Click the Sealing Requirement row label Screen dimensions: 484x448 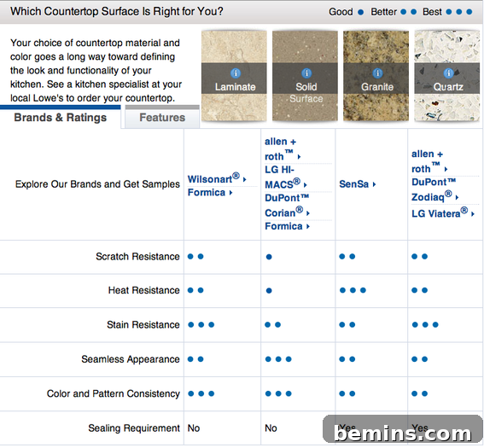tap(134, 428)
